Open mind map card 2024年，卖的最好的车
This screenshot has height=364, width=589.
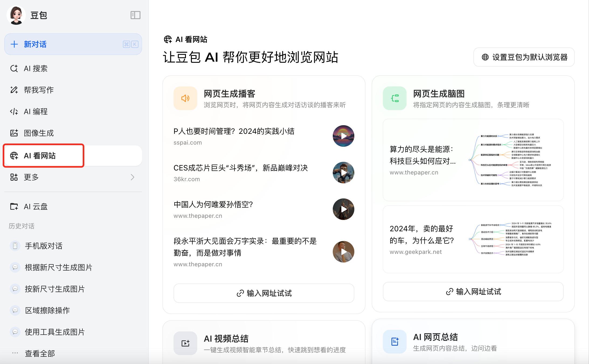(473, 239)
